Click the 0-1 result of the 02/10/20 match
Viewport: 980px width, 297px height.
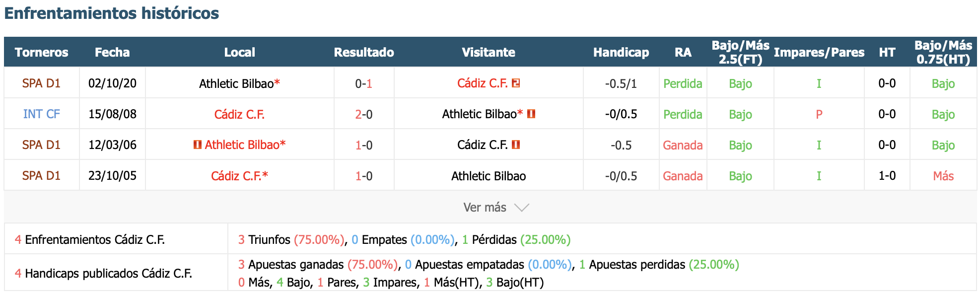(364, 83)
